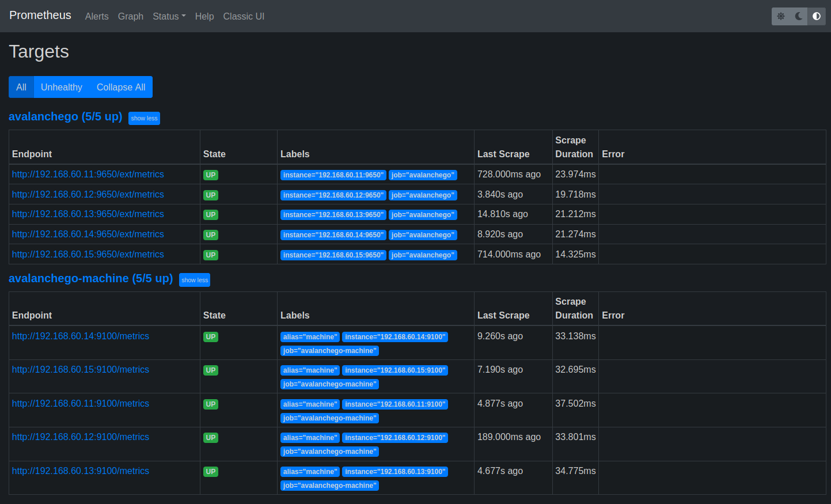Click UP badge for 192.168.60.14:9100
This screenshot has width=831, height=504.
point(211,337)
